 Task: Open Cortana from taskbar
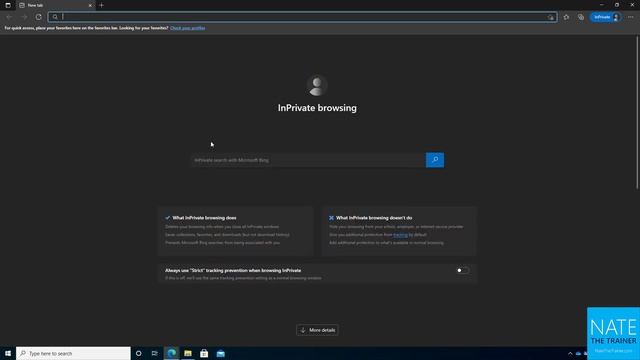click(x=138, y=353)
